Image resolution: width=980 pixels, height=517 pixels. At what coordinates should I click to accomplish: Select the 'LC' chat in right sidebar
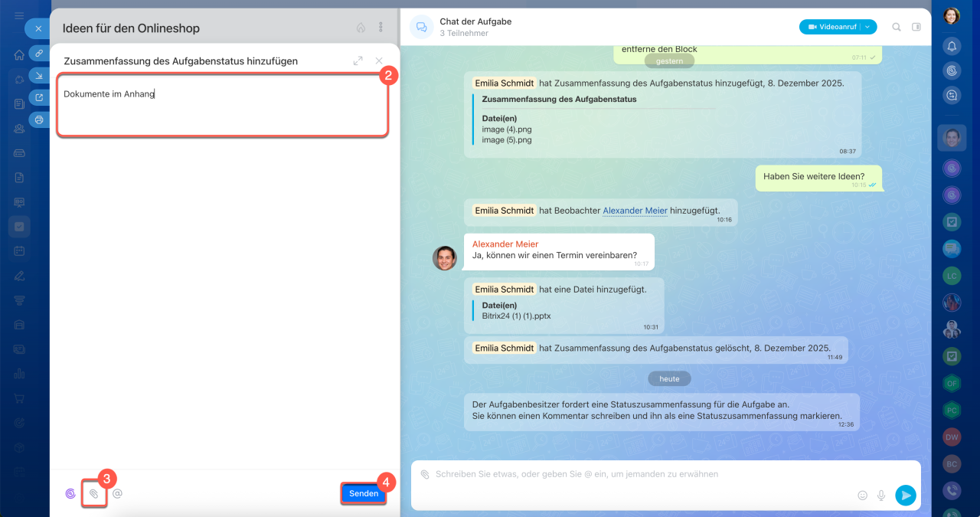pos(952,275)
